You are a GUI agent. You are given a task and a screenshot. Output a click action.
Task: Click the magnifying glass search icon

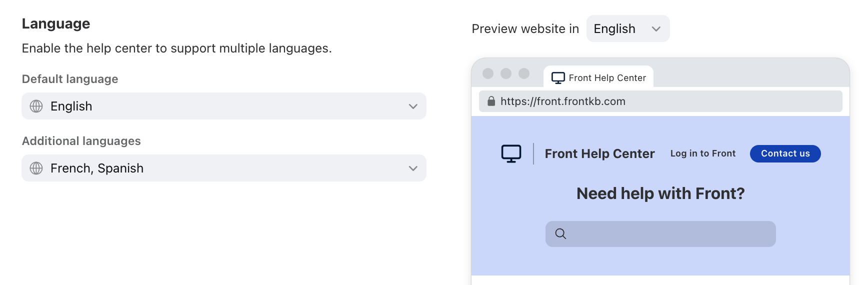point(560,233)
